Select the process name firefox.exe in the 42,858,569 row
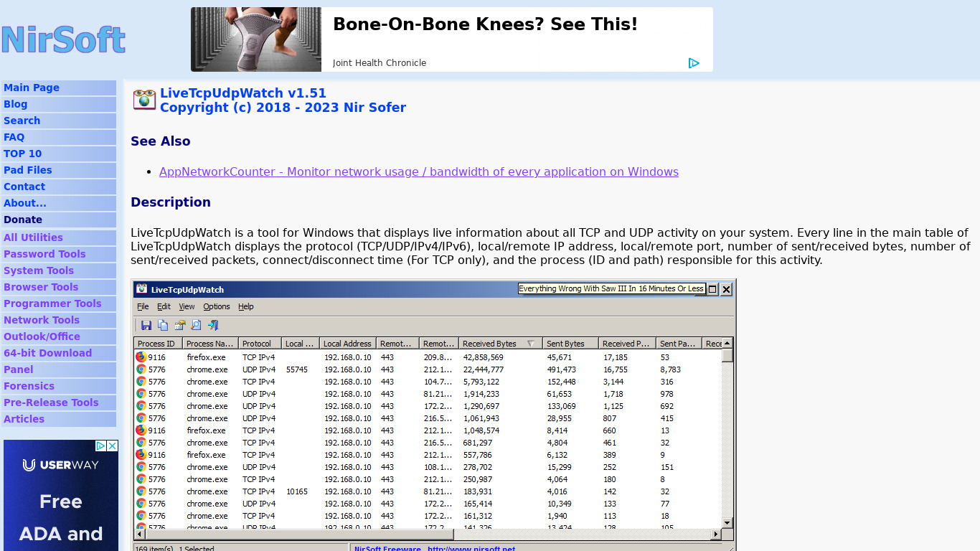This screenshot has height=551, width=980. [x=206, y=357]
